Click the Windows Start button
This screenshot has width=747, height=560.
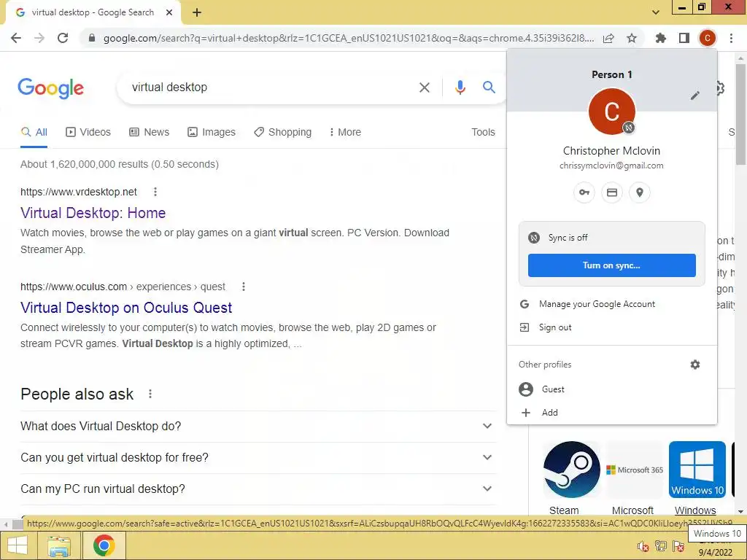tap(18, 545)
